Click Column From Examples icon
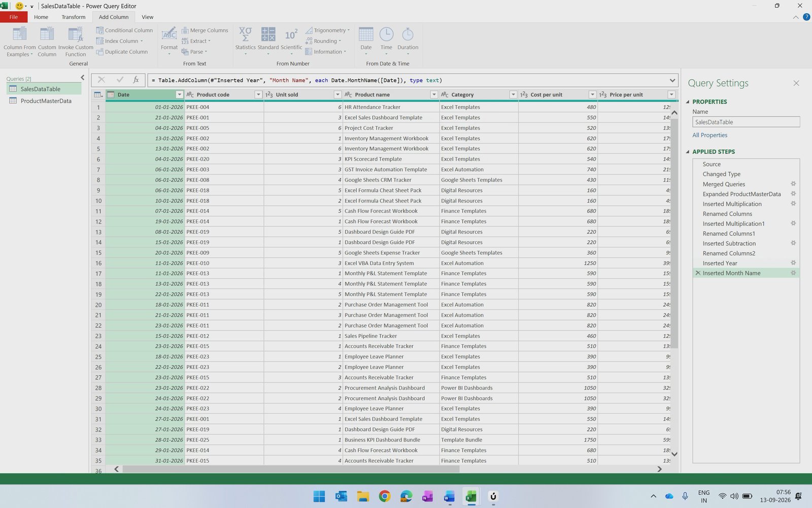Image resolution: width=812 pixels, height=508 pixels. pos(19,34)
